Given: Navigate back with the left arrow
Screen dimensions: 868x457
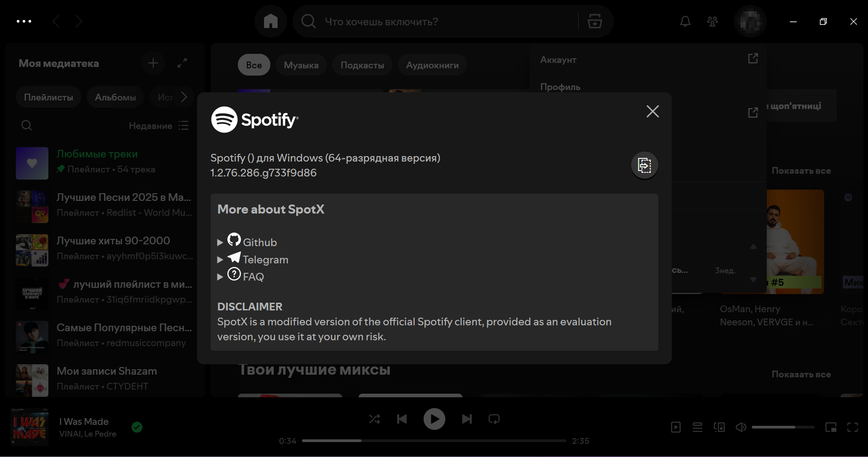Looking at the screenshot, I should click(57, 21).
